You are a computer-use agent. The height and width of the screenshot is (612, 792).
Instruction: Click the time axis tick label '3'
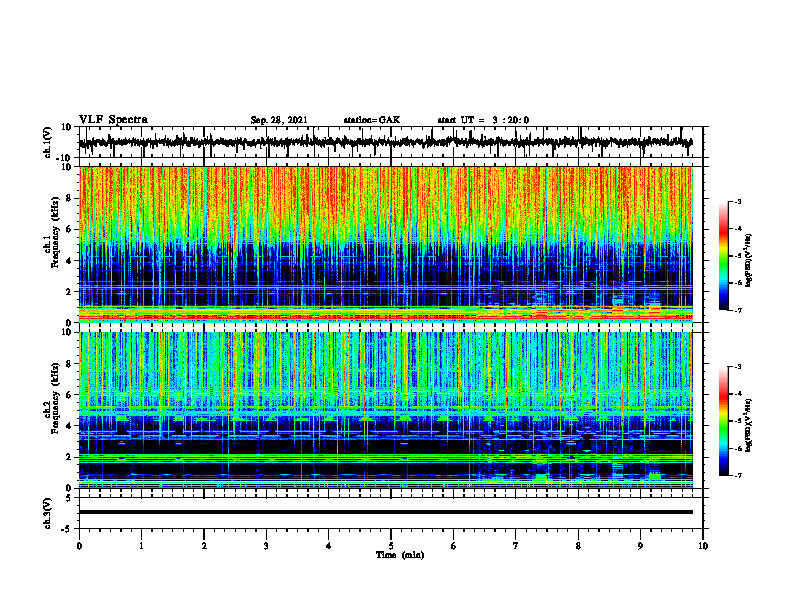266,546
